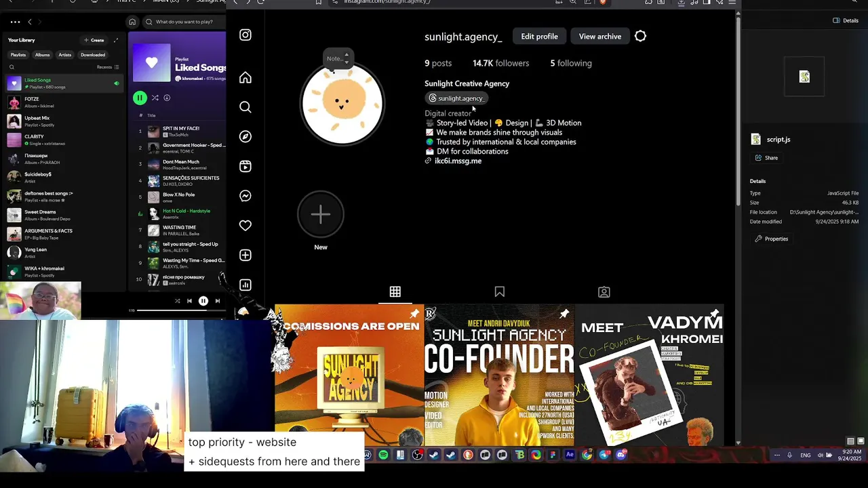Viewport: 868px width, 488px height.
Task: Expand Your Library panel in Spotify
Action: point(116,40)
